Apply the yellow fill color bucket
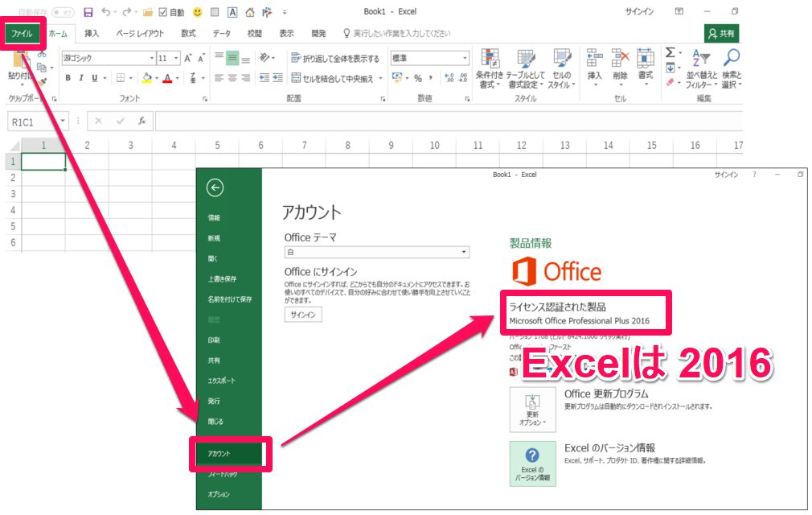Viewport: 812px width, 515px height. pos(146,78)
